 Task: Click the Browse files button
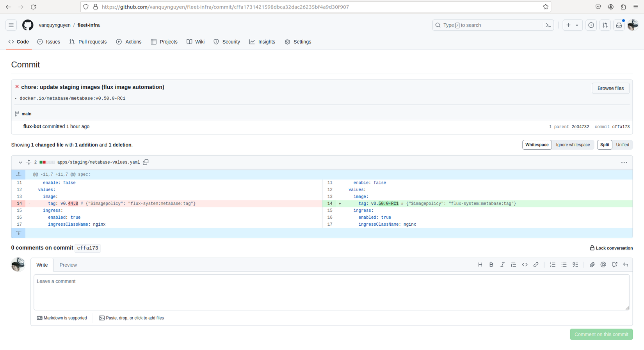pyautogui.click(x=610, y=88)
